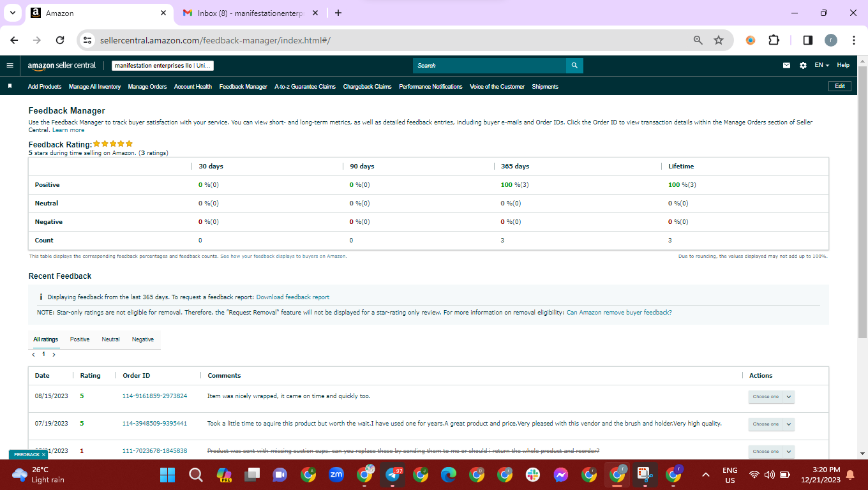This screenshot has height=490, width=868.
Task: Open the Chrome profile avatar
Action: (831, 40)
